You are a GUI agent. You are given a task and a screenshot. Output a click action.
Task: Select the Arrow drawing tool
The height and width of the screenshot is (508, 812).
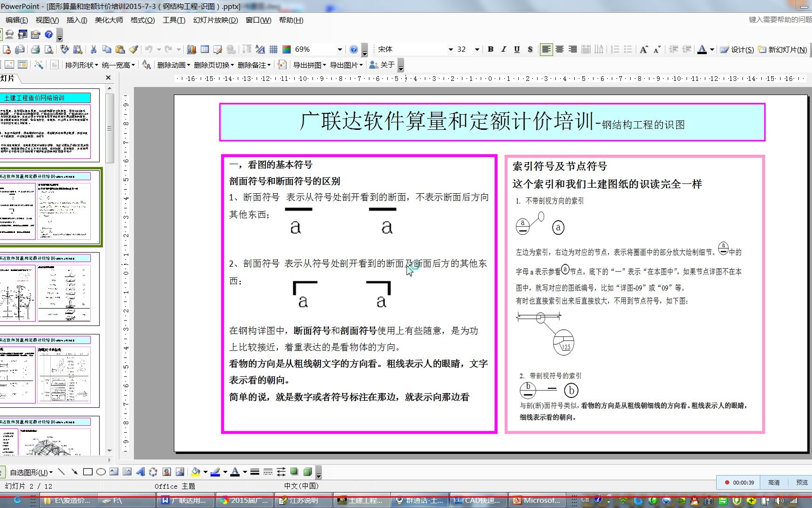click(74, 472)
